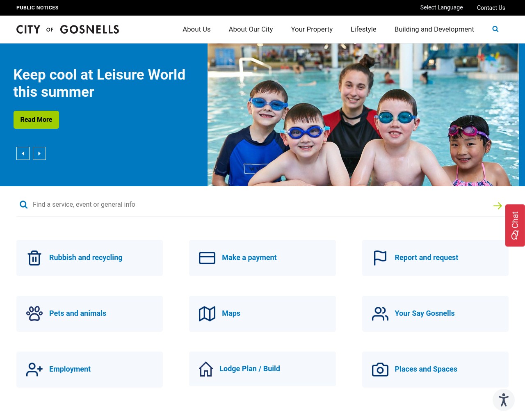
Task: Click the next slide arrow
Action: pyautogui.click(x=39, y=153)
